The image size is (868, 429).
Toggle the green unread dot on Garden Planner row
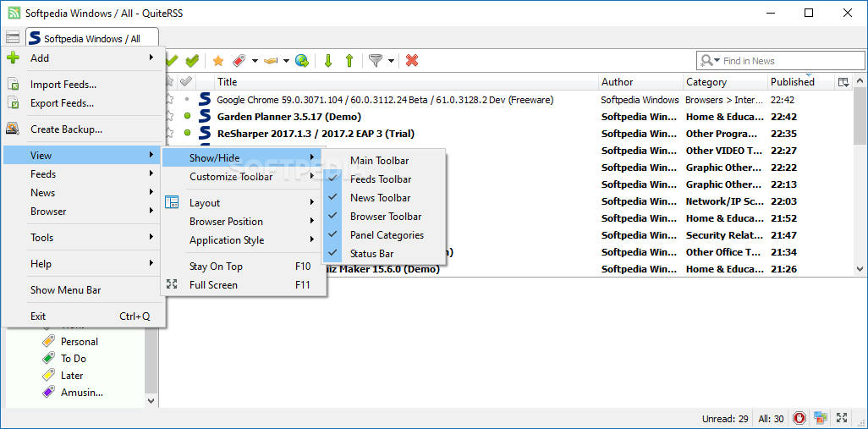click(x=187, y=117)
